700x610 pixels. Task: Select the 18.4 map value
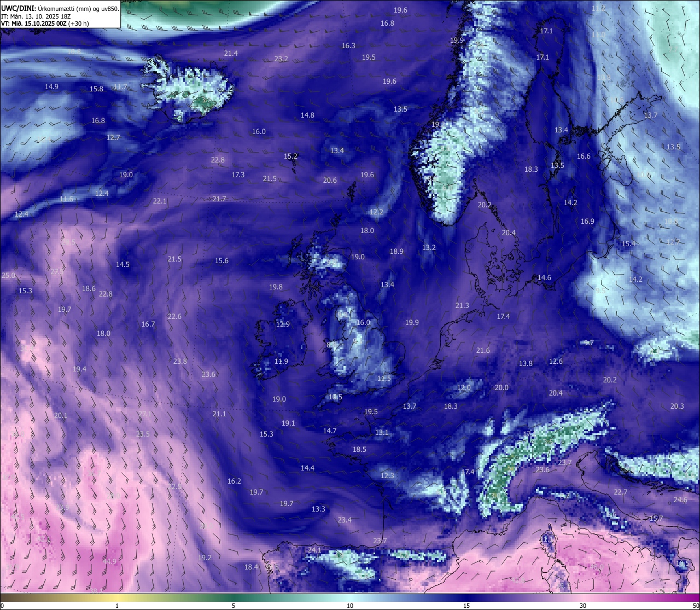[251, 567]
